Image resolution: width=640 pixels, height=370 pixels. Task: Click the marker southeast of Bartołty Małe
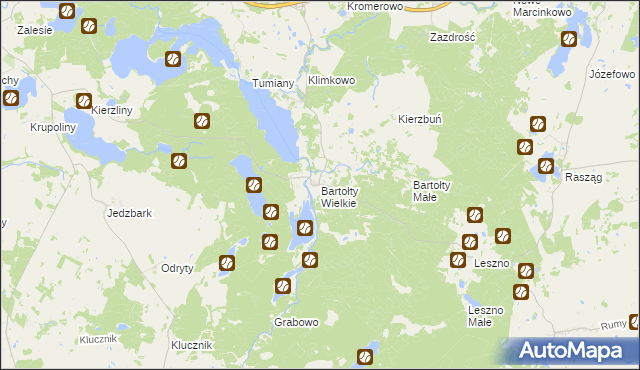tap(475, 215)
